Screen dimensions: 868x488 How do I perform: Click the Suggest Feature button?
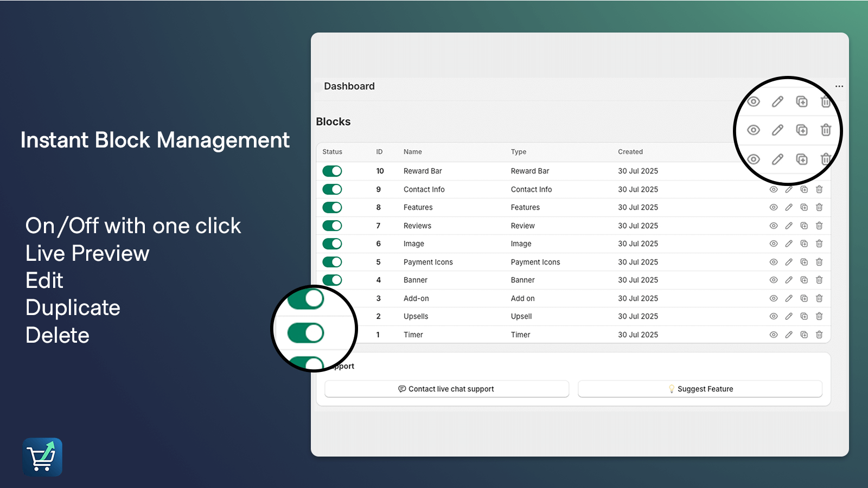pos(700,389)
